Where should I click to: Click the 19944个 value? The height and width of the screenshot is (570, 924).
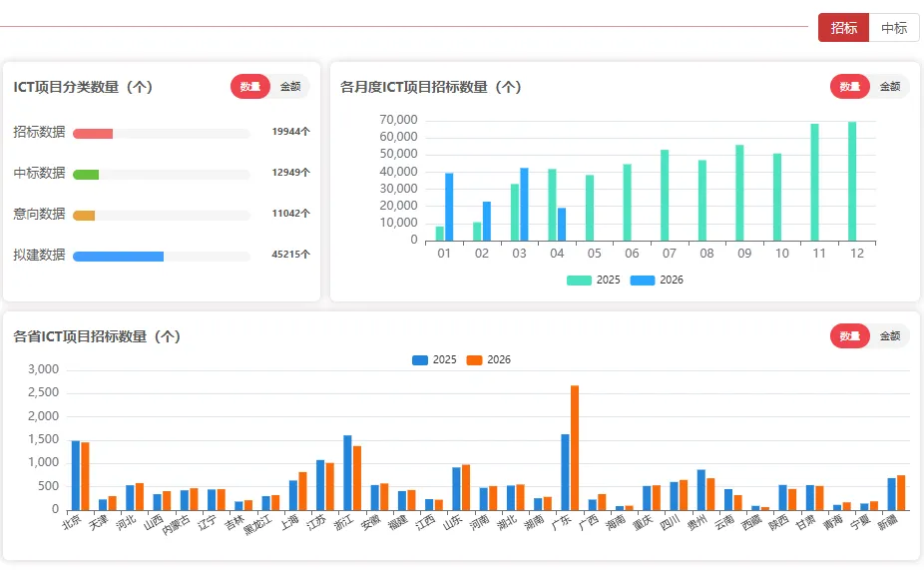[290, 132]
